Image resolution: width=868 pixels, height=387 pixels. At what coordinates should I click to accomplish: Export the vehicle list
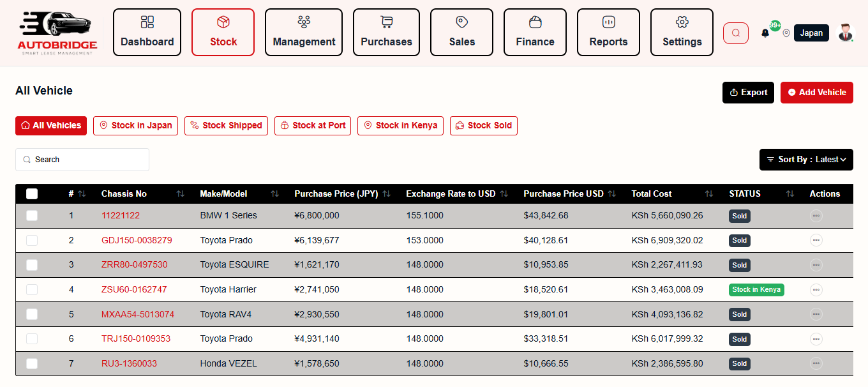coord(748,93)
